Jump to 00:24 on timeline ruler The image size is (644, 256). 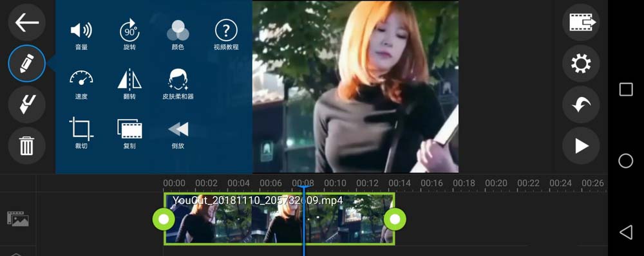(x=561, y=183)
